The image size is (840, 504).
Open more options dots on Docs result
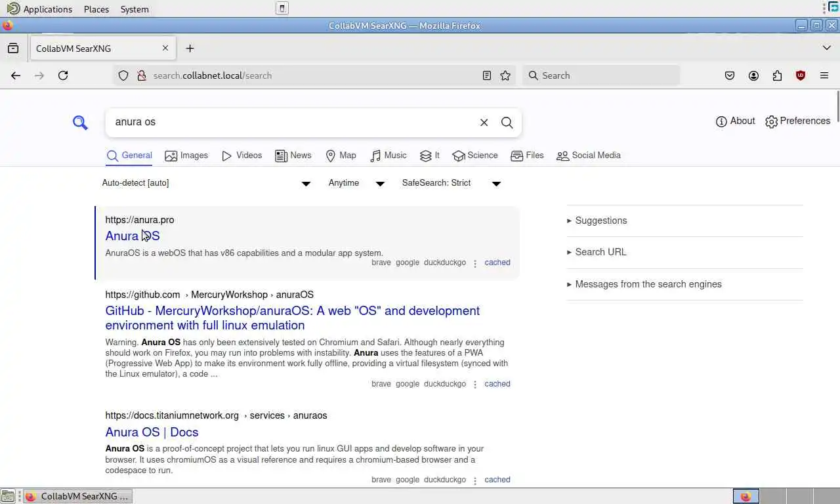(475, 480)
